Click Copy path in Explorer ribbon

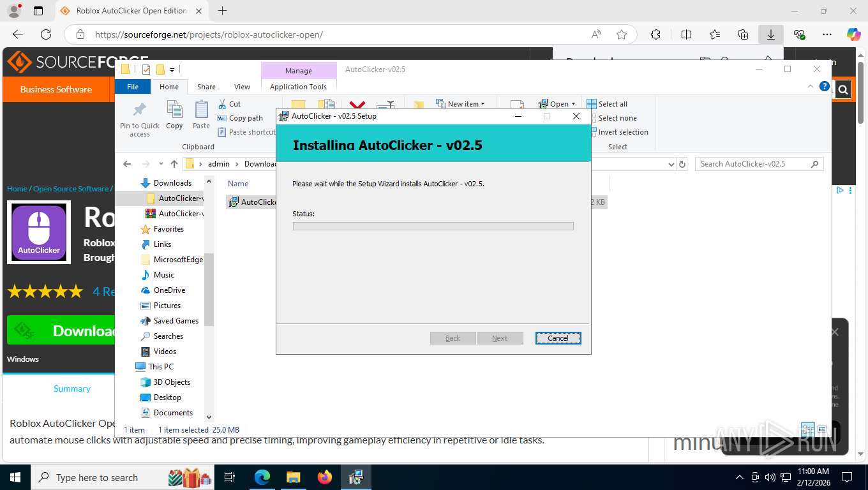coord(240,118)
